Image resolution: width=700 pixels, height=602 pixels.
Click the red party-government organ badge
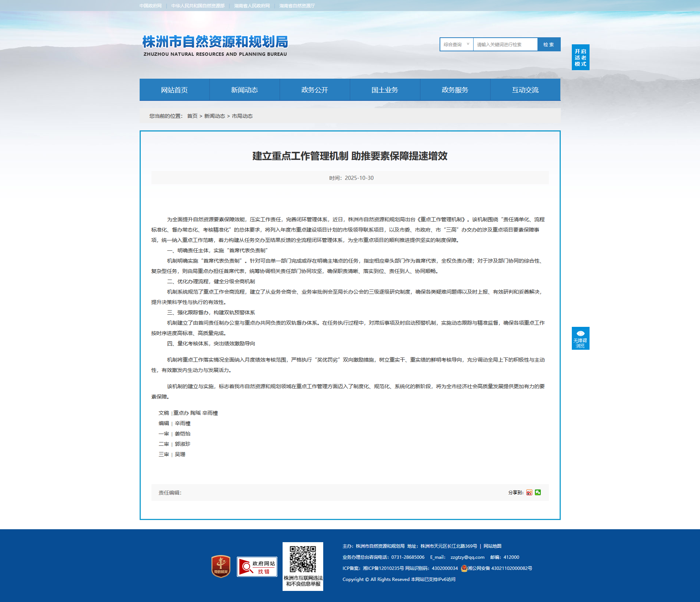click(x=221, y=567)
